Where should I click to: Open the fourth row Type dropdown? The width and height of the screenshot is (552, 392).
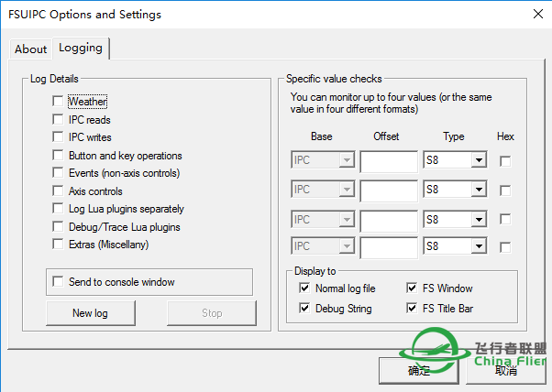pos(478,247)
